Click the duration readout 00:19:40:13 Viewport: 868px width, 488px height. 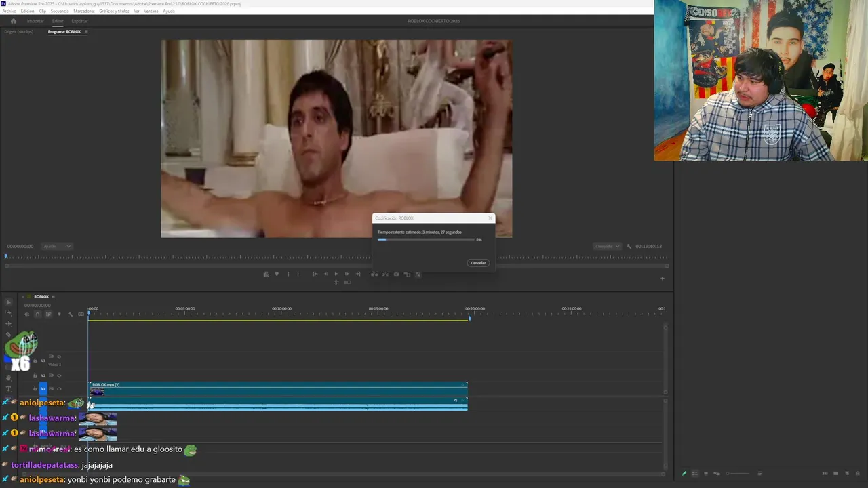tap(648, 246)
